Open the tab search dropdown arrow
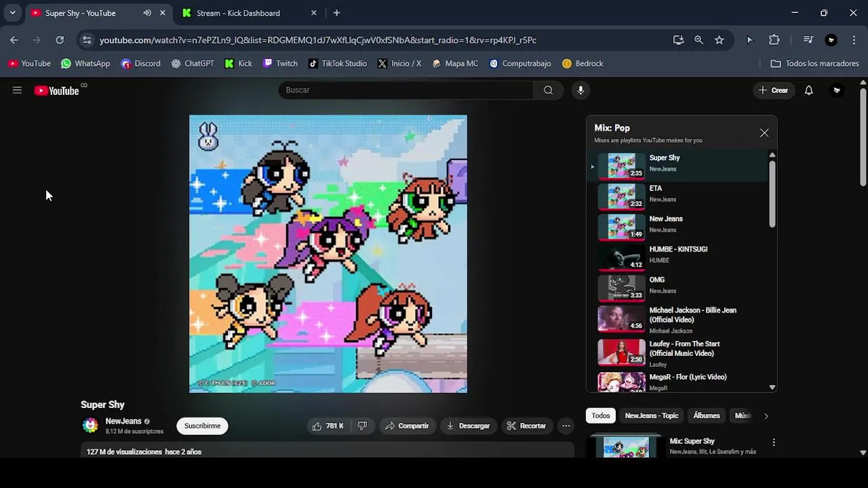The image size is (868, 488). pos(12,13)
